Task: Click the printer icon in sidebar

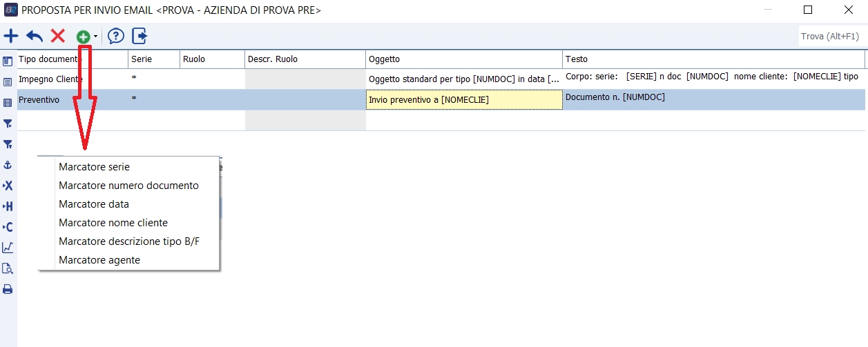Action: (x=8, y=289)
